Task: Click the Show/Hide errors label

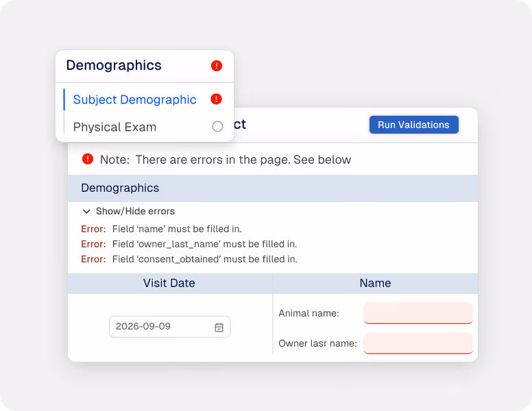Action: [x=135, y=211]
